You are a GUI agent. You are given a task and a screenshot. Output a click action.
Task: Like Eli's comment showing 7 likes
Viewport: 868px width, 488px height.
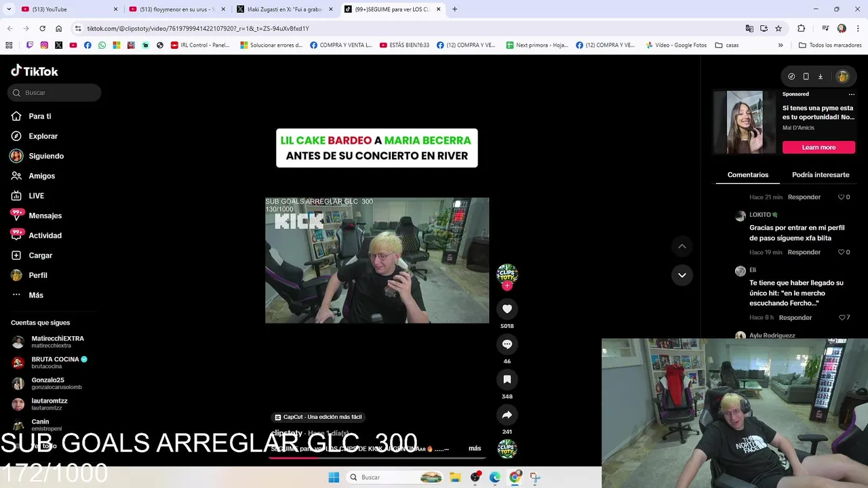pos(841,317)
